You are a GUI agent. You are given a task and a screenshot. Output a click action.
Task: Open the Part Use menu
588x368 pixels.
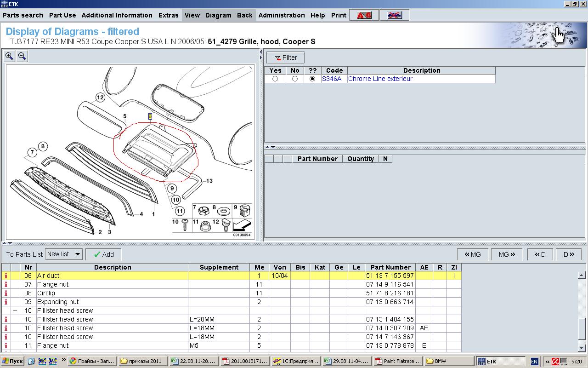[62, 15]
